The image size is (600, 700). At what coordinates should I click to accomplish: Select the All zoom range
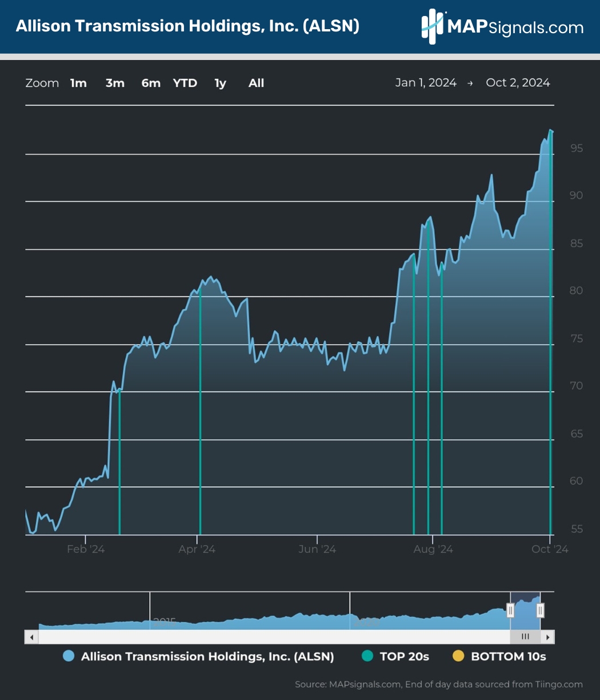(x=256, y=83)
